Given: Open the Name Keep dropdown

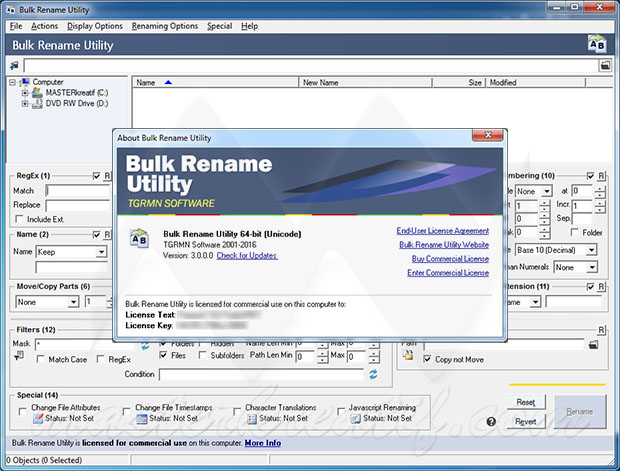Looking at the screenshot, I should 72,252.
